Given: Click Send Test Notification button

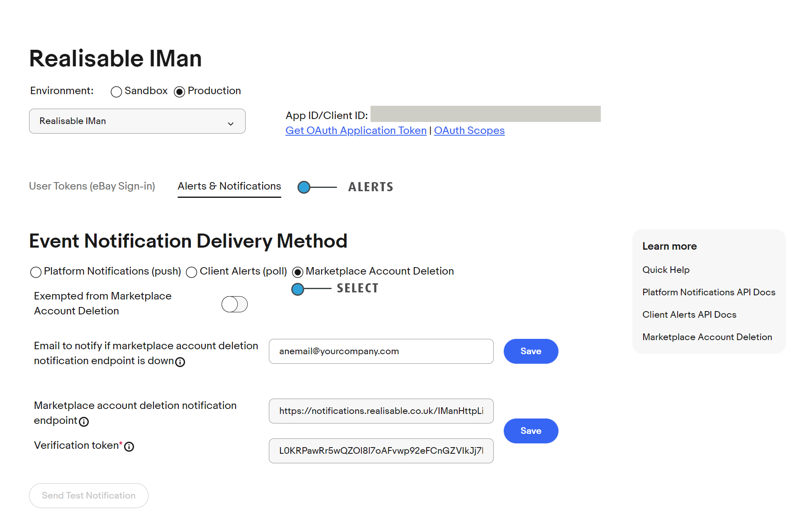Looking at the screenshot, I should [x=89, y=496].
